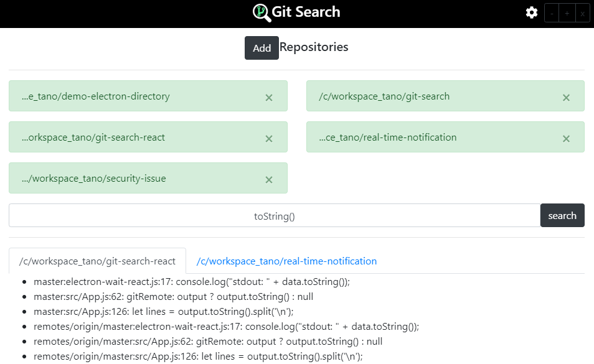Click inside the toString() search field
This screenshot has height=364, width=594.
click(x=274, y=215)
